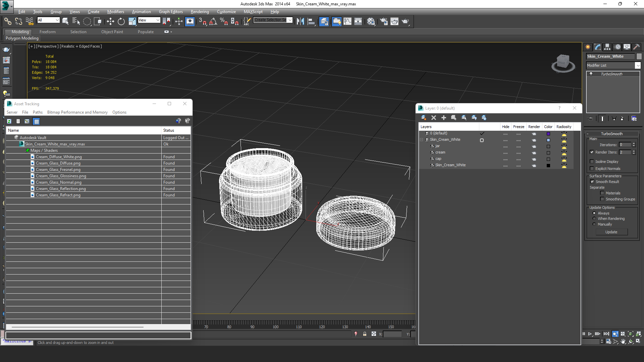The height and width of the screenshot is (362, 644).
Task: Click the Mirror tool icon
Action: pyautogui.click(x=300, y=21)
